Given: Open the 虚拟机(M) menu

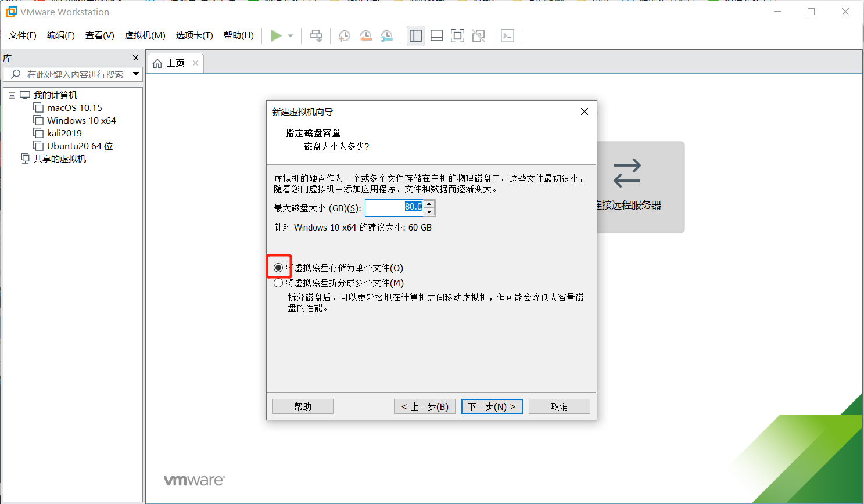Looking at the screenshot, I should tap(145, 35).
